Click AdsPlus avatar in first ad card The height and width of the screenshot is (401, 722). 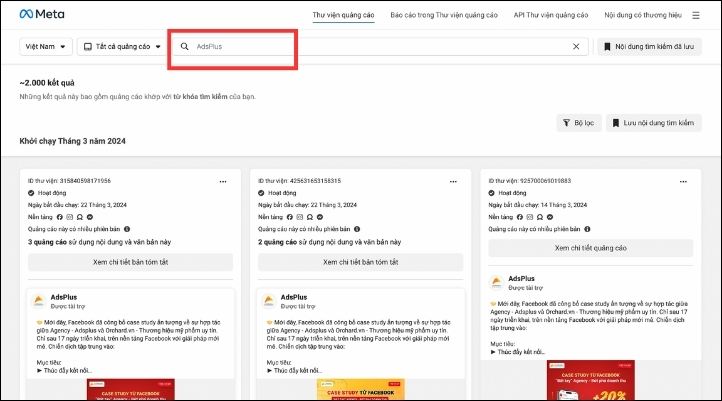(x=39, y=301)
